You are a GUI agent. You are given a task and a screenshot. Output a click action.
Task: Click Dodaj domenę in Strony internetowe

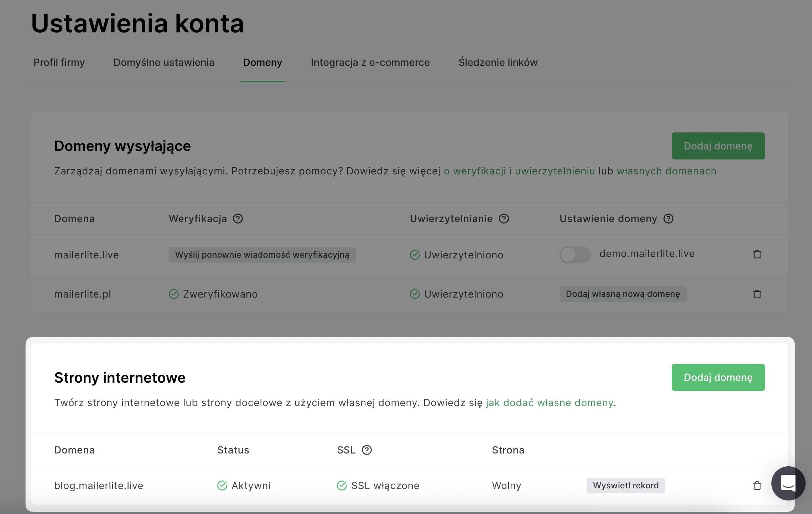point(718,377)
